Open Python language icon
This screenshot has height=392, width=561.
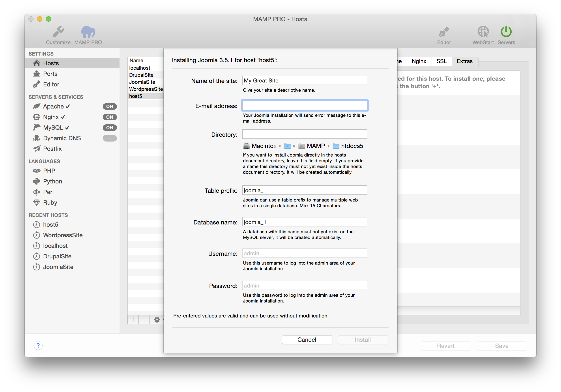click(37, 181)
